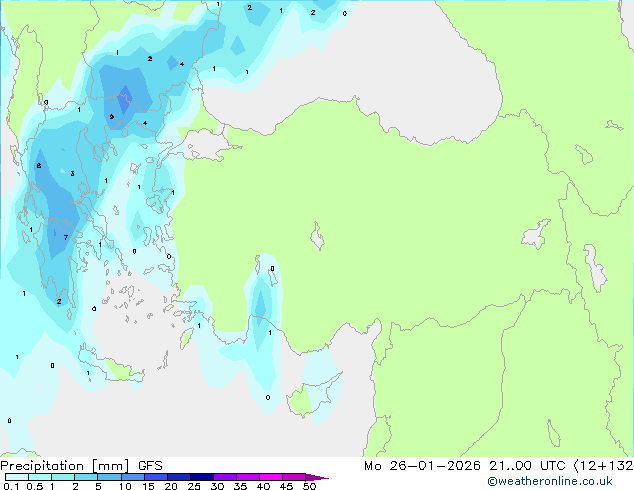Click the Crete island outline
Screen dimensions: 634x490
(x=110, y=365)
